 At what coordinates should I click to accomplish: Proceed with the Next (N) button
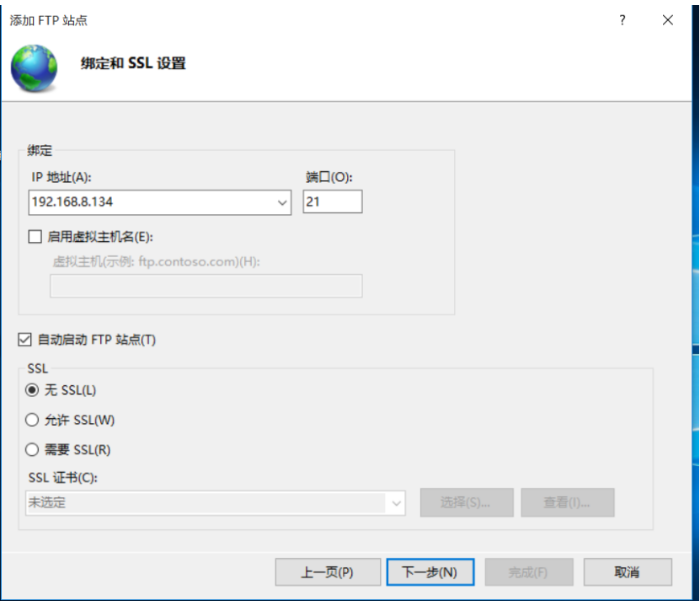click(x=430, y=572)
